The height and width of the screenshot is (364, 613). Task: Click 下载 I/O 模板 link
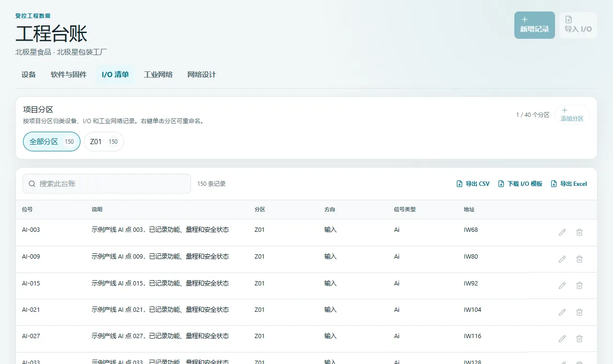[521, 184]
